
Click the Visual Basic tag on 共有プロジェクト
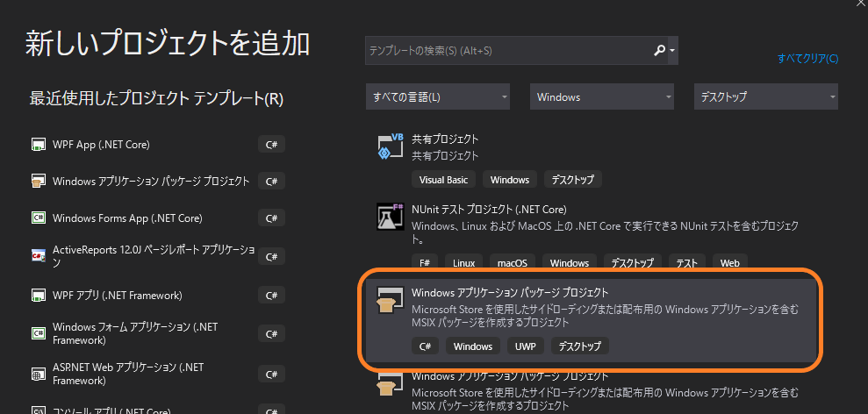443,180
